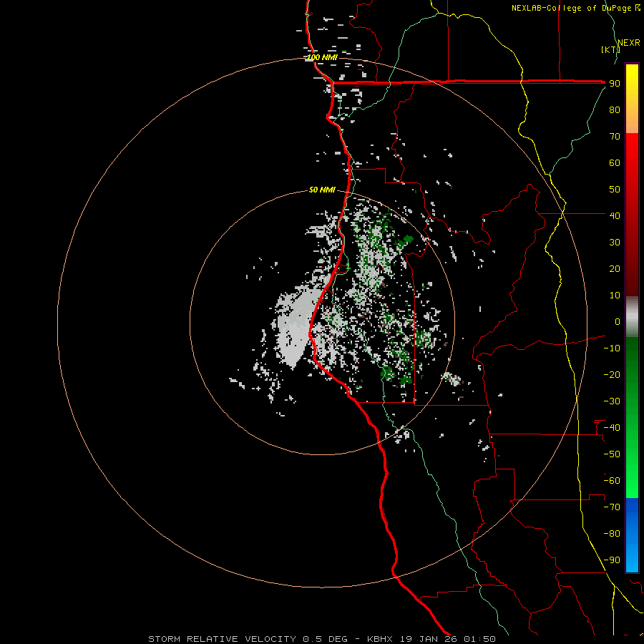
Task: Select the positive 60 colorbar label
Action: (615, 163)
